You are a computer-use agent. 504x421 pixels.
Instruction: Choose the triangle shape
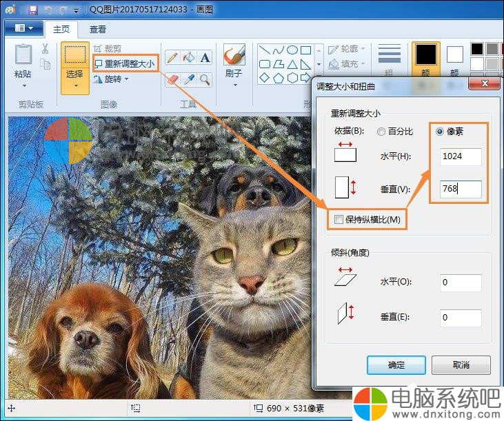[292, 64]
